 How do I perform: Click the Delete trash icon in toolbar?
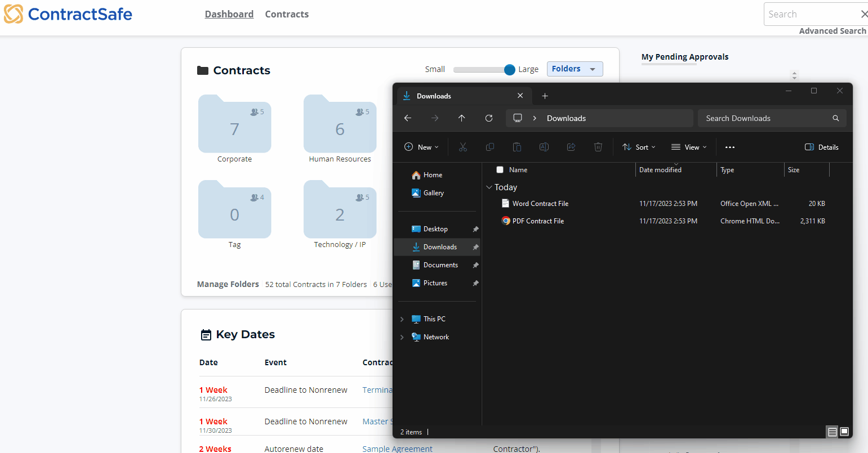pyautogui.click(x=598, y=147)
